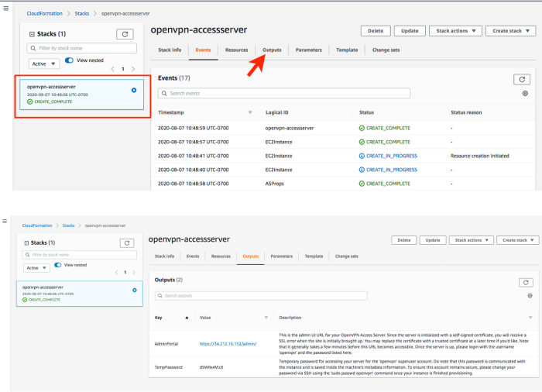Switch to Events tab in upper view
Viewport: 542px width, 392px height.
point(203,50)
